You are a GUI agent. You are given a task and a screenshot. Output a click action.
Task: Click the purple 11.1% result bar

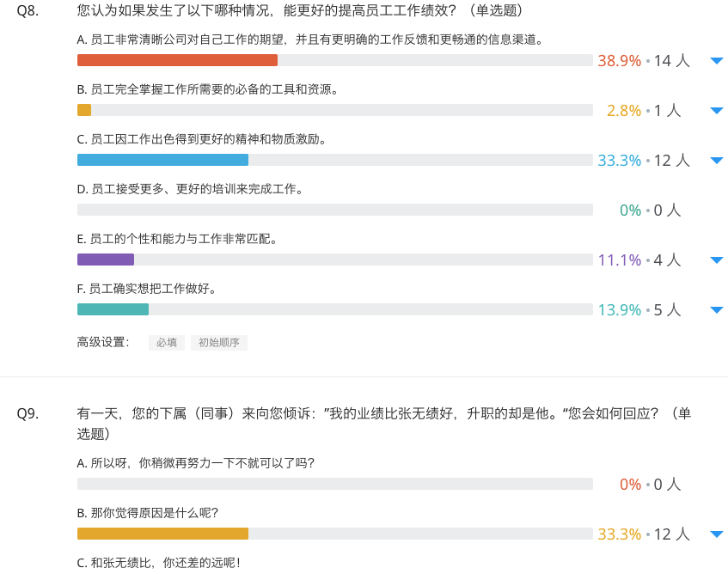[x=106, y=260]
